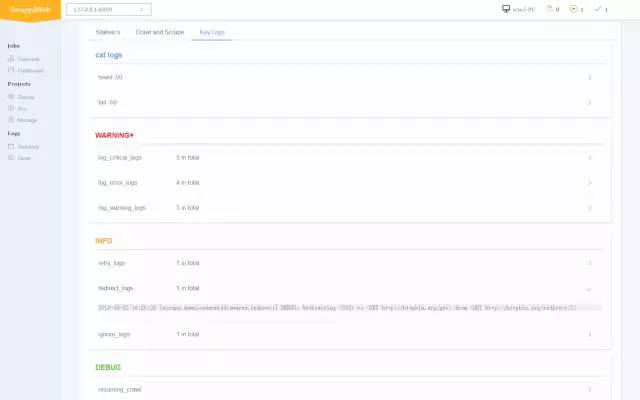Expand the log_critical_logs row chevron

coord(589,158)
